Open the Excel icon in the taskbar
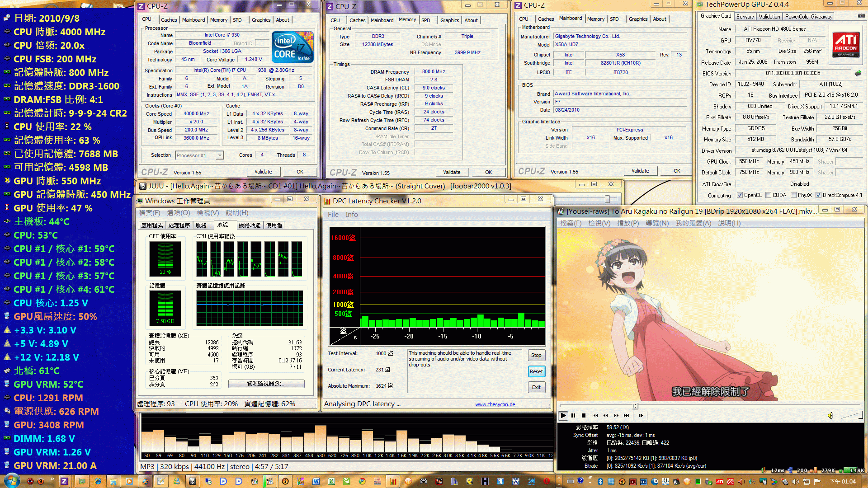 click(331, 481)
